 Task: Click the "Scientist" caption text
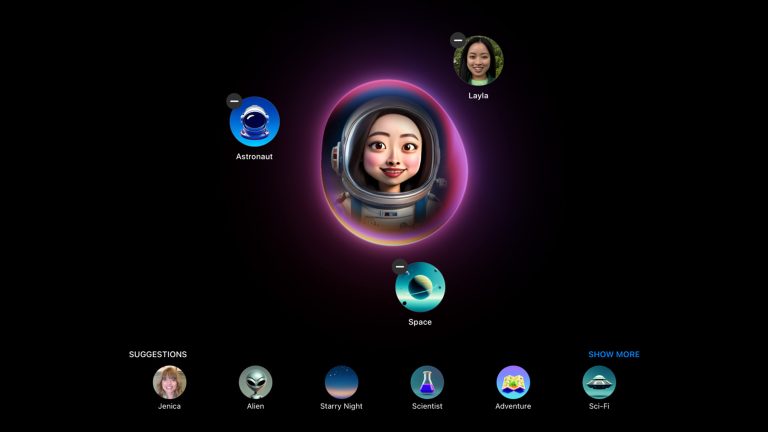click(427, 406)
